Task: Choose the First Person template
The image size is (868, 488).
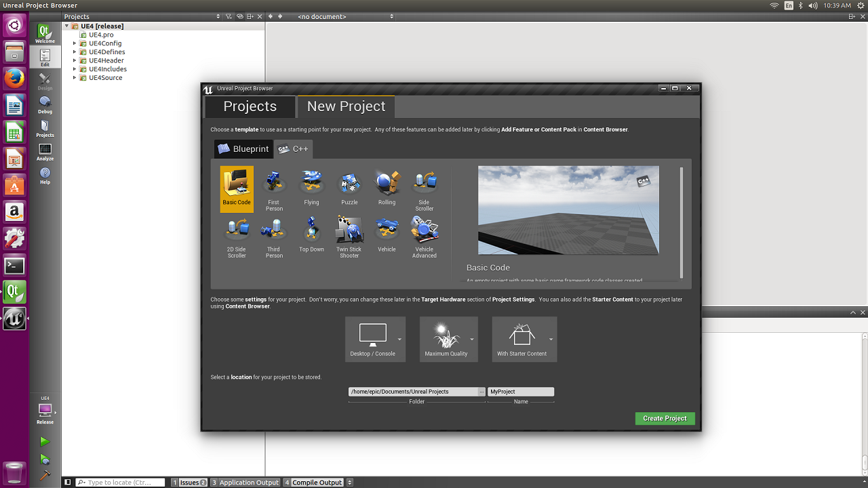Action: point(274,190)
